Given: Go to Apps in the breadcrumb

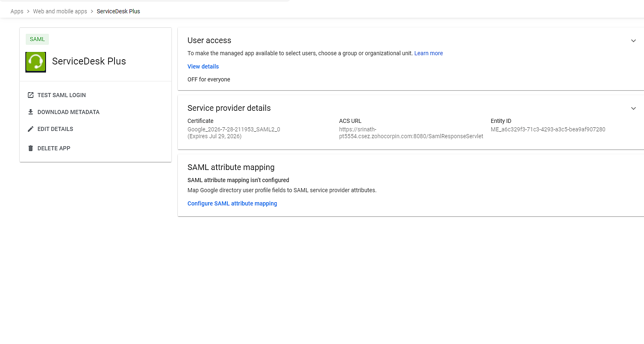Looking at the screenshot, I should coord(17,11).
